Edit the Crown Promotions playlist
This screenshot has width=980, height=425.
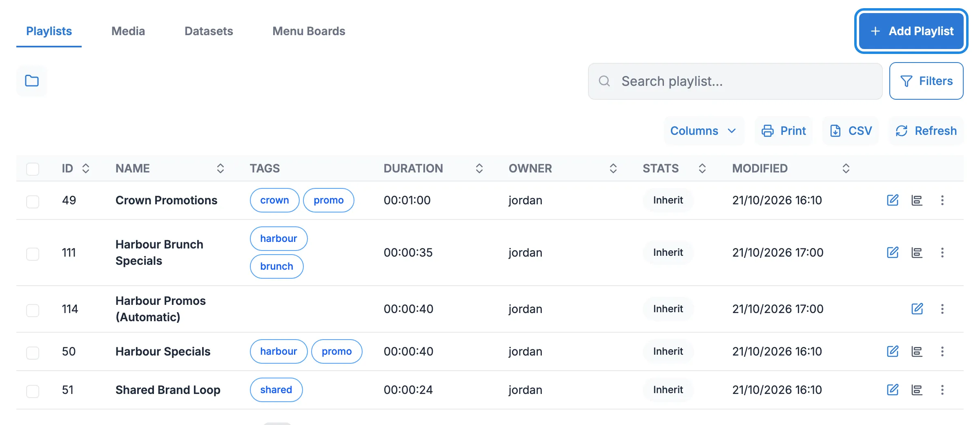[x=893, y=200]
